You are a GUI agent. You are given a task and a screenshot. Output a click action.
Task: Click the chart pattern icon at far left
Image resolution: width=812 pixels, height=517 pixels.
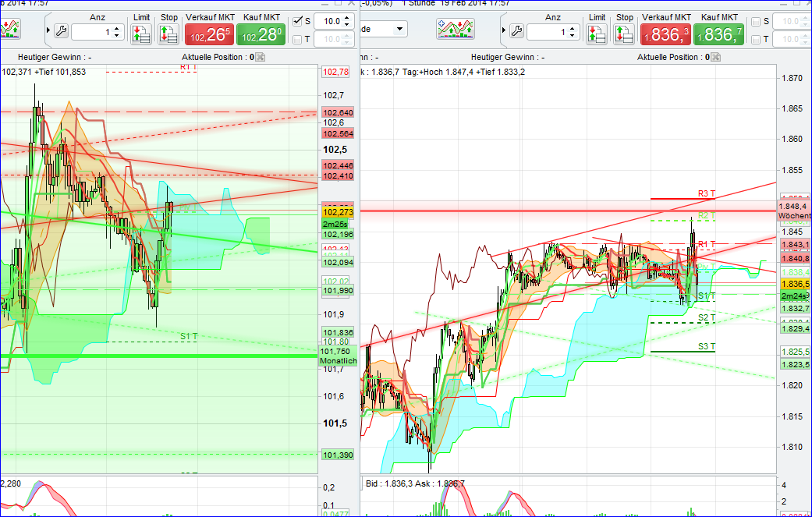10,28
